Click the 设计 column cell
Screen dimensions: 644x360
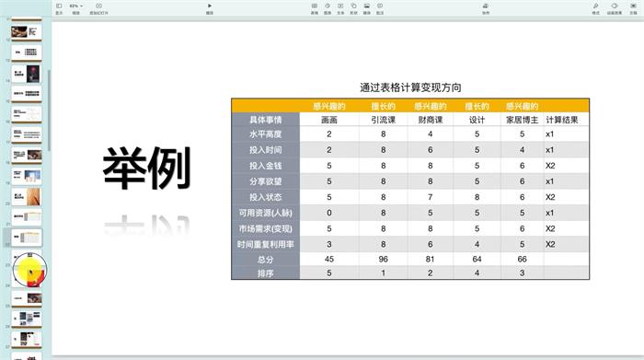(x=477, y=120)
